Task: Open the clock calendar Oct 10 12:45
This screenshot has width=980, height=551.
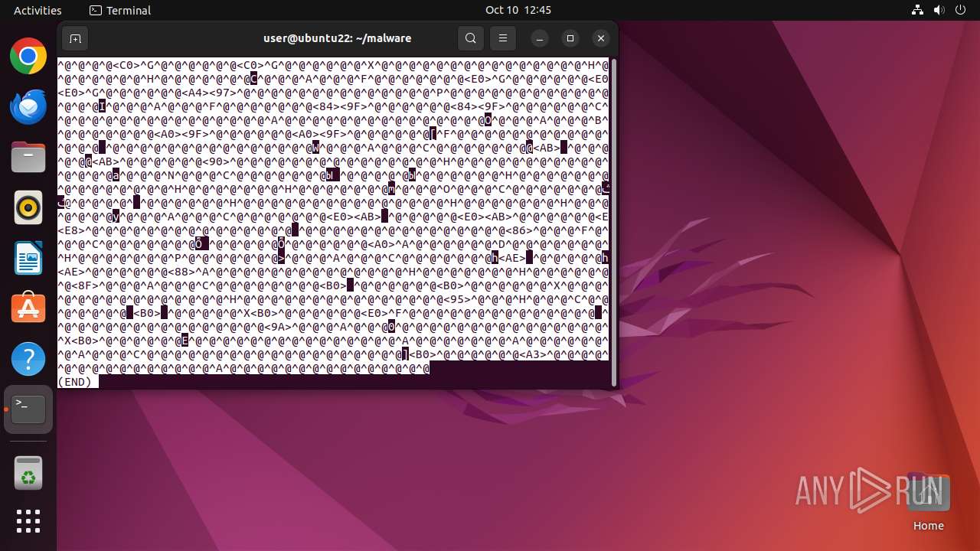Action: point(518,10)
